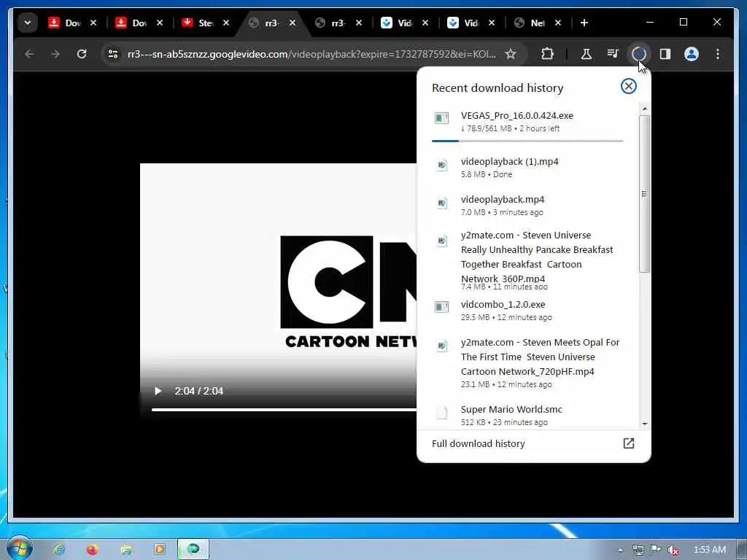Open videoplayback (1).mp4 download
This screenshot has height=560, width=747.
(x=527, y=168)
